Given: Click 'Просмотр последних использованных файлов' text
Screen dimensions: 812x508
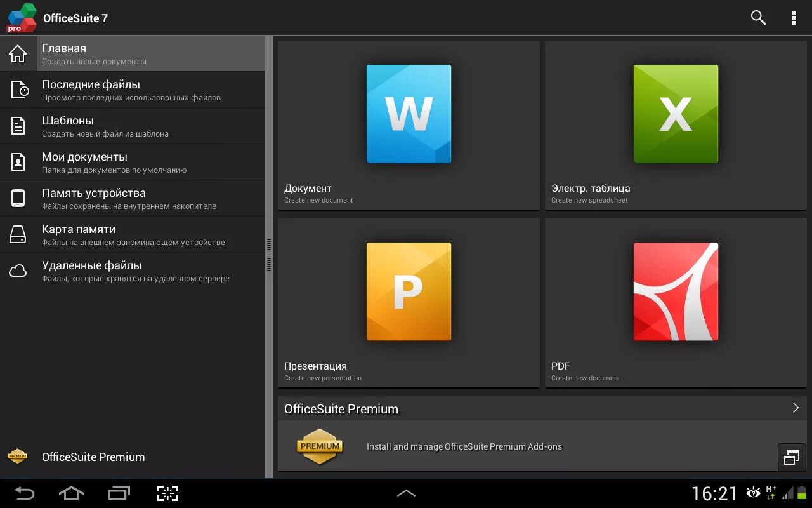Looking at the screenshot, I should click(131, 98).
